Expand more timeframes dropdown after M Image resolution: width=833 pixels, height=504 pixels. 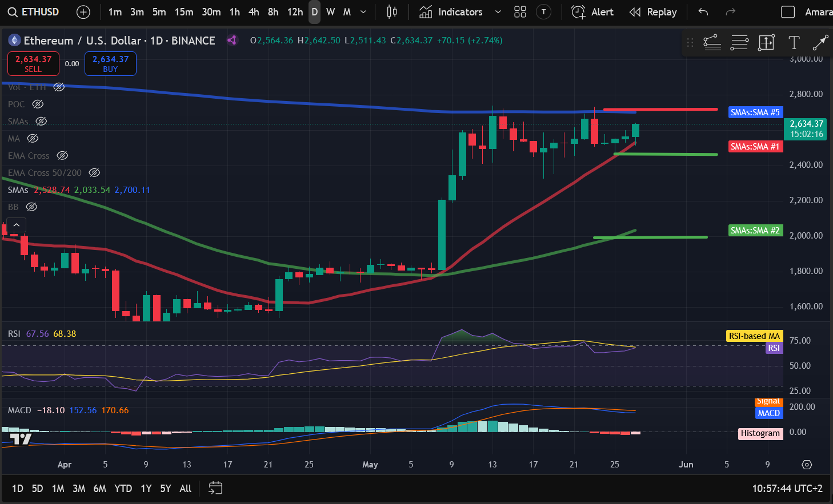point(363,12)
